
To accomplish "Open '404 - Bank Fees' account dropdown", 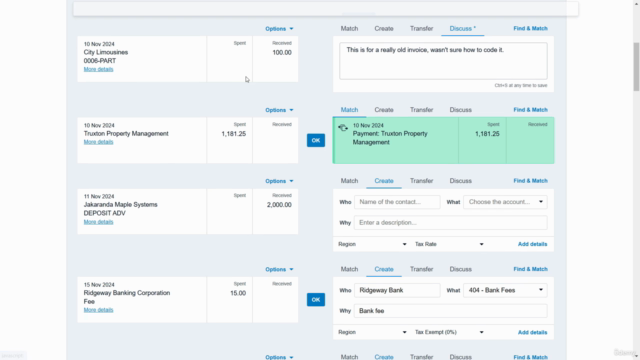I will point(505,290).
